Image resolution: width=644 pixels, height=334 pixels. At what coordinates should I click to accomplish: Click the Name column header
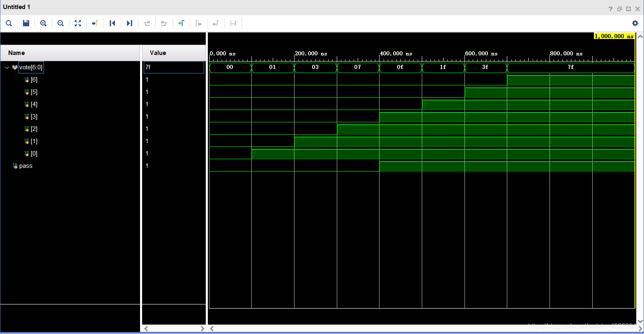(x=70, y=53)
